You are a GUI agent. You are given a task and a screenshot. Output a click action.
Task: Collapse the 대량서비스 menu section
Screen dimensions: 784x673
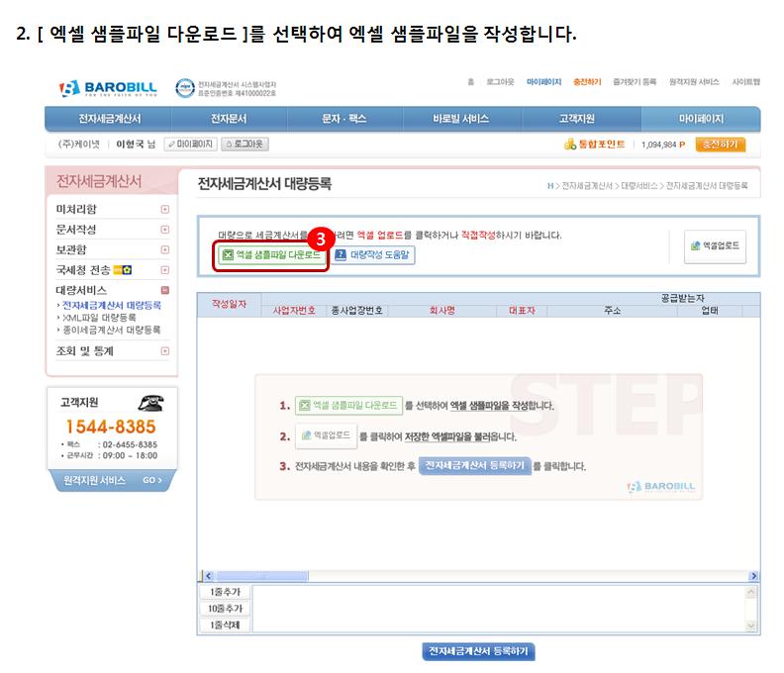[x=164, y=290]
